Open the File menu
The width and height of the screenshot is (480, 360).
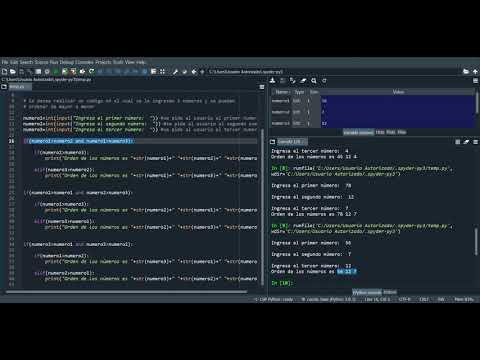pos(5,62)
